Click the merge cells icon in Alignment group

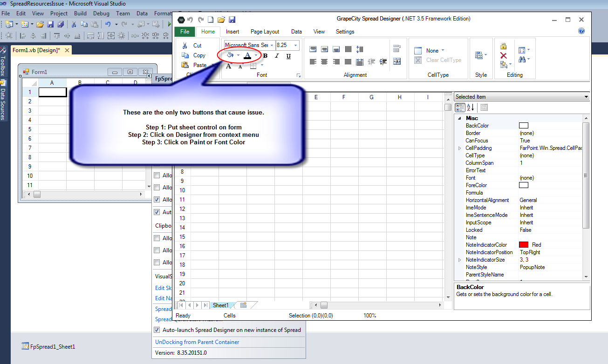[397, 61]
